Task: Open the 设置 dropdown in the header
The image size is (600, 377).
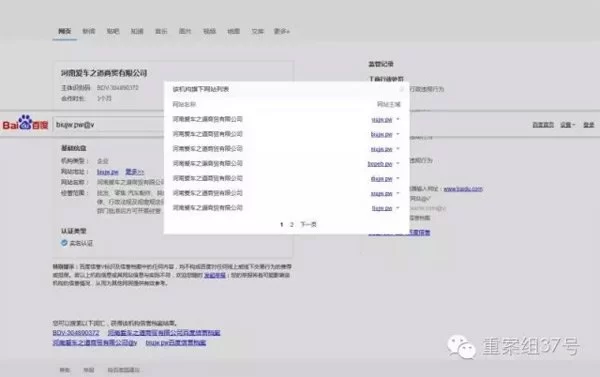Action: click(567, 125)
